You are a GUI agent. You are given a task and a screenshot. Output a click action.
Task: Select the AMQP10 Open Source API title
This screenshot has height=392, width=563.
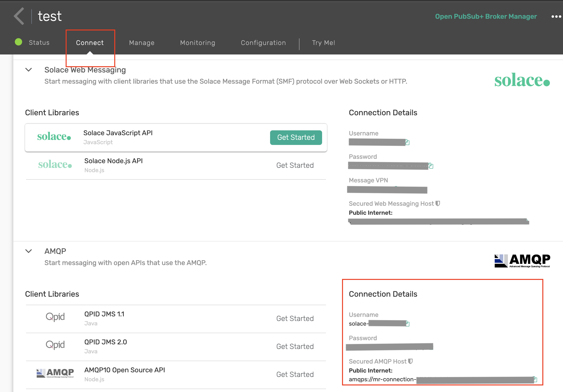point(124,370)
